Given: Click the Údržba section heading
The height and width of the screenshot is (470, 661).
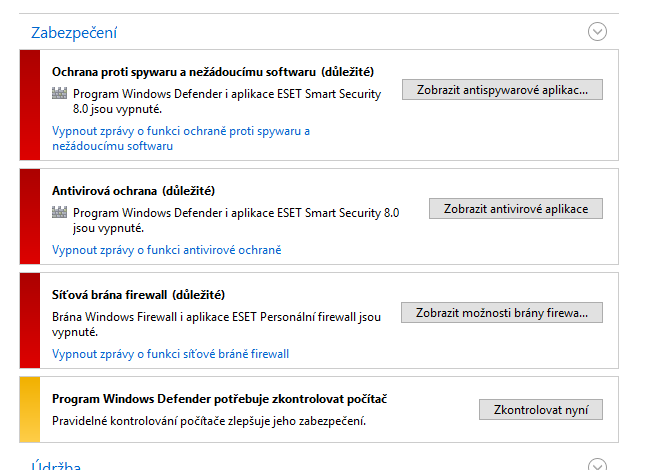Looking at the screenshot, I should click(56, 465).
